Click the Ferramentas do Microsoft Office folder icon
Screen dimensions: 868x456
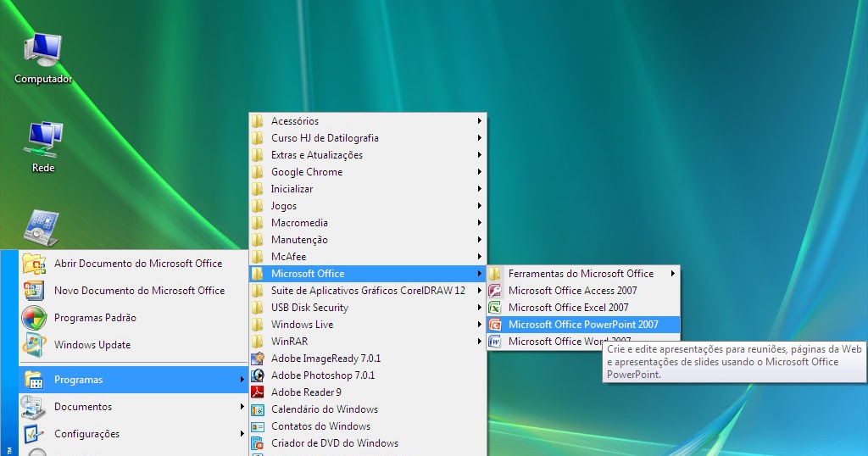(x=494, y=274)
